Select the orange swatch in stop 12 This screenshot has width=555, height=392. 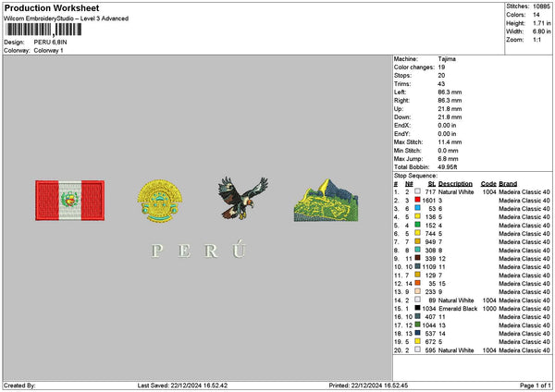[x=418, y=283]
